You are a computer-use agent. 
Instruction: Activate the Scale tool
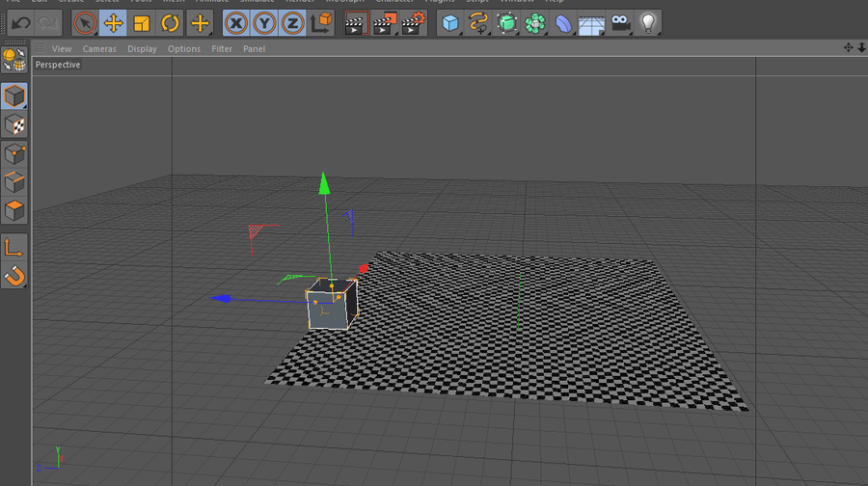(142, 23)
